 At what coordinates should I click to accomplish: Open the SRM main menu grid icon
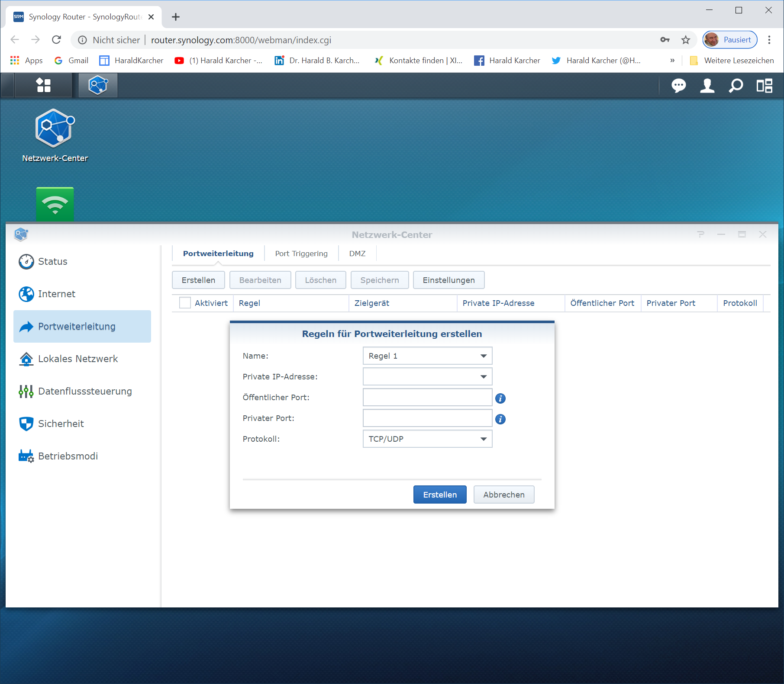(x=43, y=85)
